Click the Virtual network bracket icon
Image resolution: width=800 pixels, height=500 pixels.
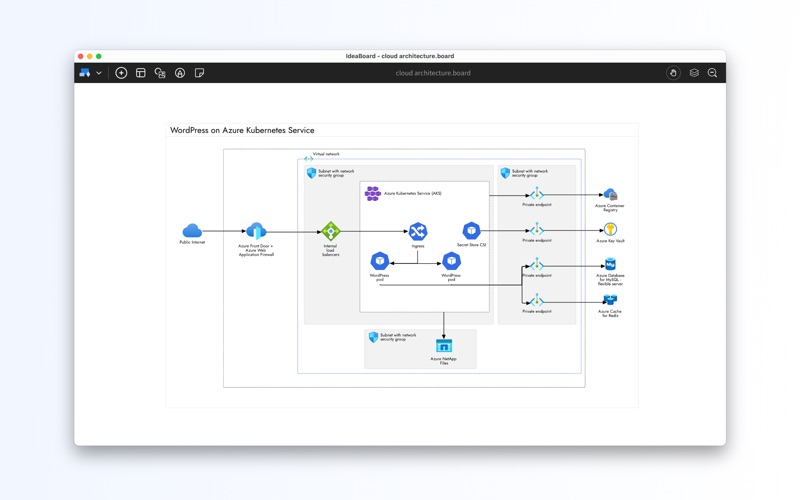click(x=309, y=159)
